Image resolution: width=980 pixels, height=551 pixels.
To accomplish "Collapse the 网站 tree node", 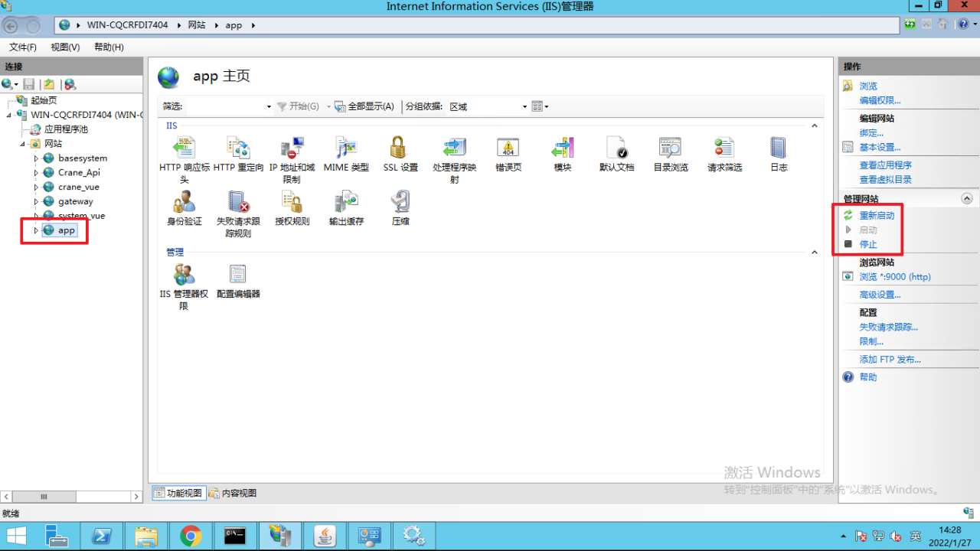I will (23, 144).
